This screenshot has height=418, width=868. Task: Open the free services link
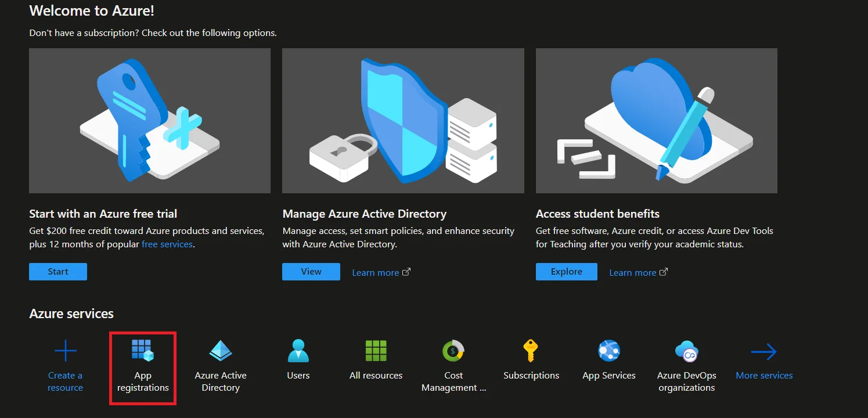(167, 244)
